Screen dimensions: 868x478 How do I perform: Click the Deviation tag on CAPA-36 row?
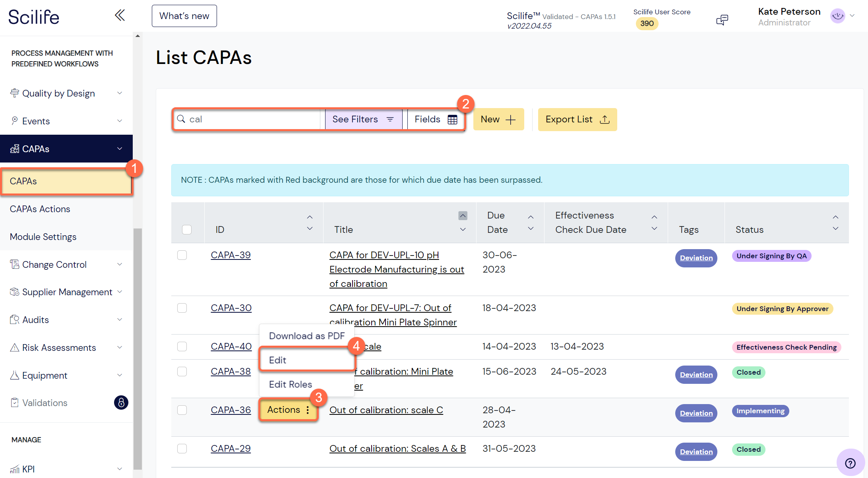click(x=696, y=413)
